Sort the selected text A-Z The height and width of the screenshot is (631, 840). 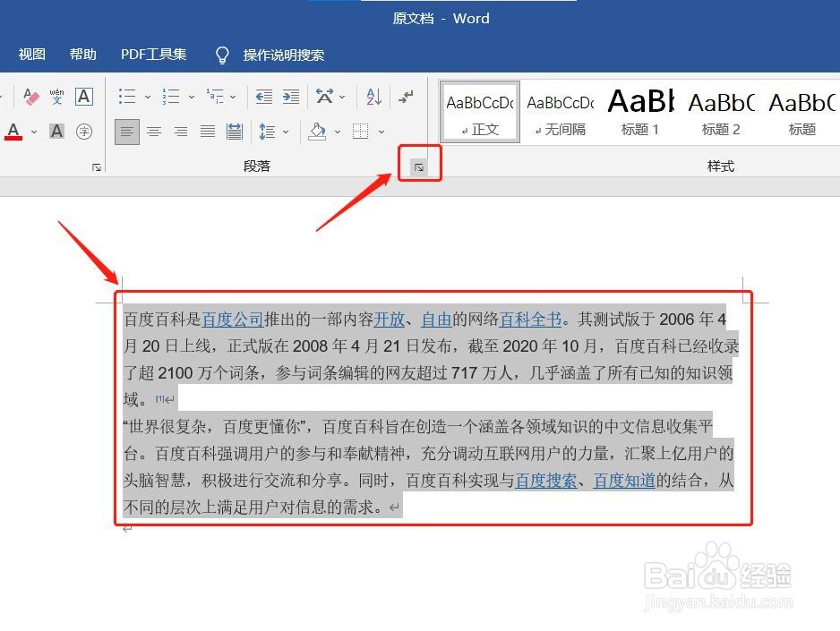[374, 97]
